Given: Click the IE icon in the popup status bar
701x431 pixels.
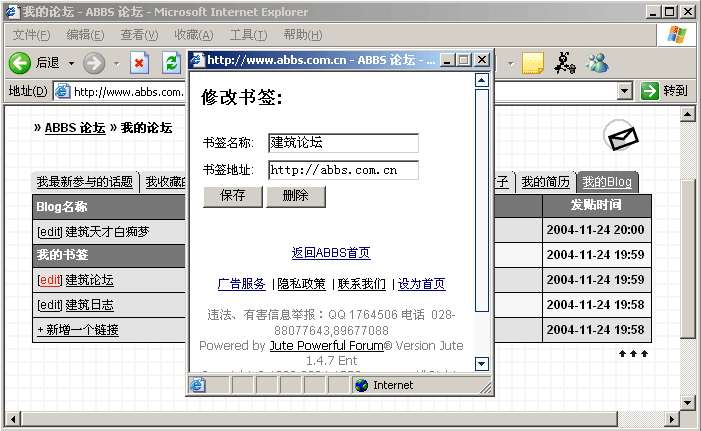Looking at the screenshot, I should tap(197, 385).
